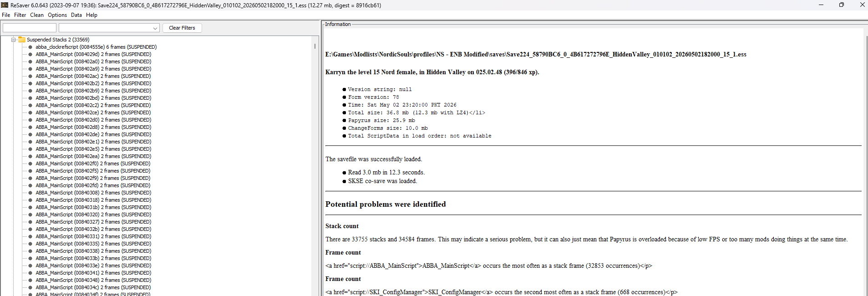The image size is (868, 296).
Task: Open the Clean menu
Action: point(37,15)
